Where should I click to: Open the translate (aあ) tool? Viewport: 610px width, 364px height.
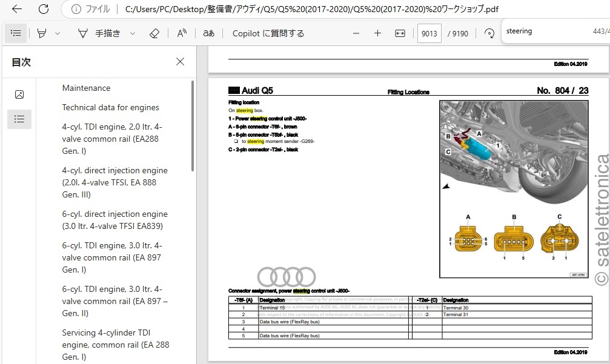pos(208,33)
